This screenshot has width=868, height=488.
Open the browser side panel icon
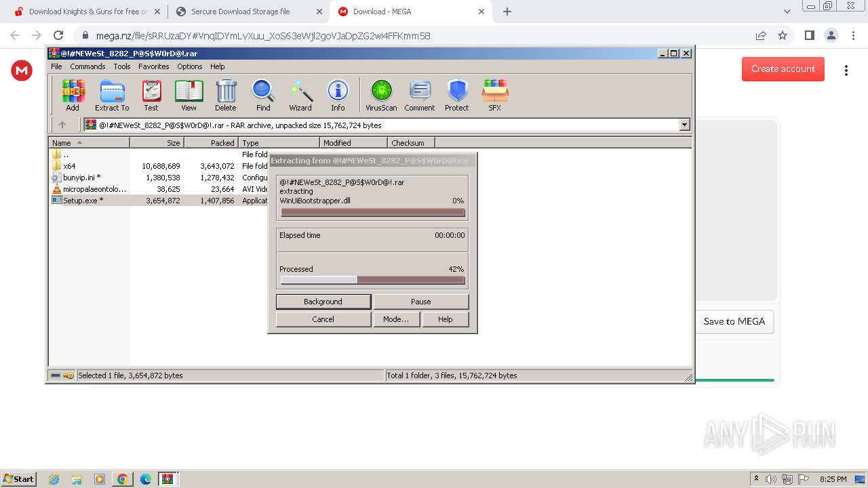809,35
